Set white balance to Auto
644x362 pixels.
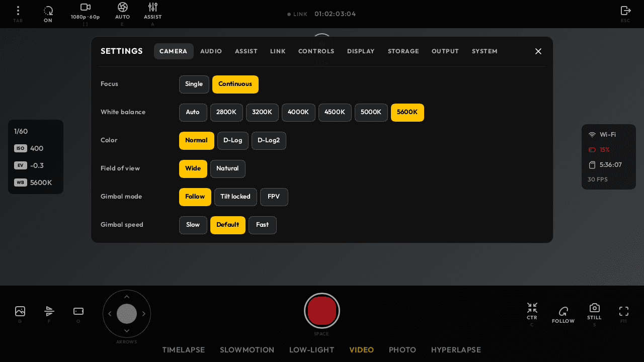[193, 113]
